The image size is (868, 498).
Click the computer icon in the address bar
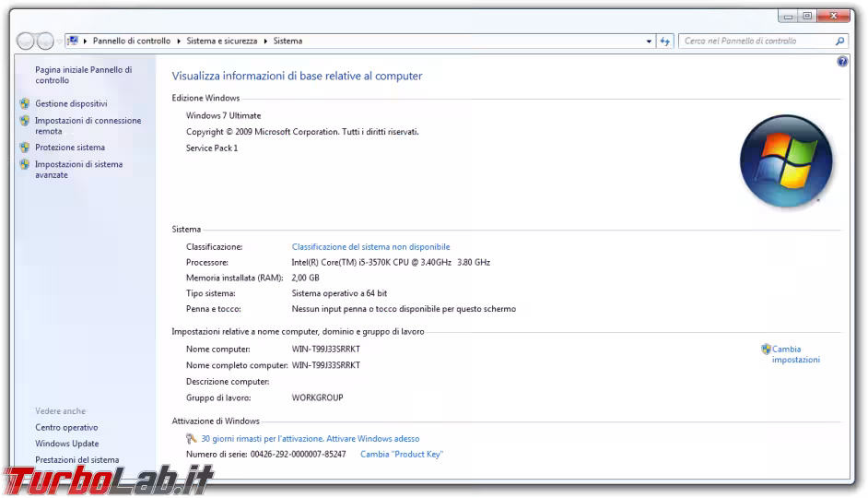pyautogui.click(x=73, y=41)
